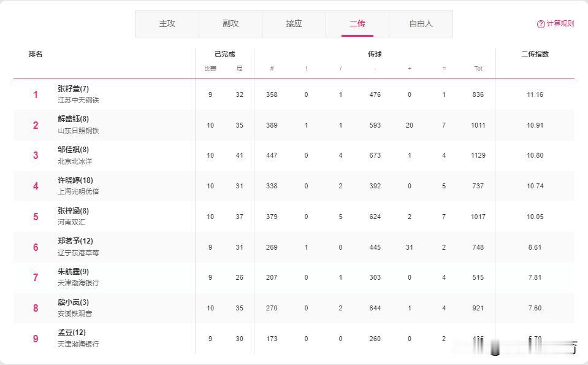
Task: Switch to the 副攻 tab
Action: click(231, 24)
